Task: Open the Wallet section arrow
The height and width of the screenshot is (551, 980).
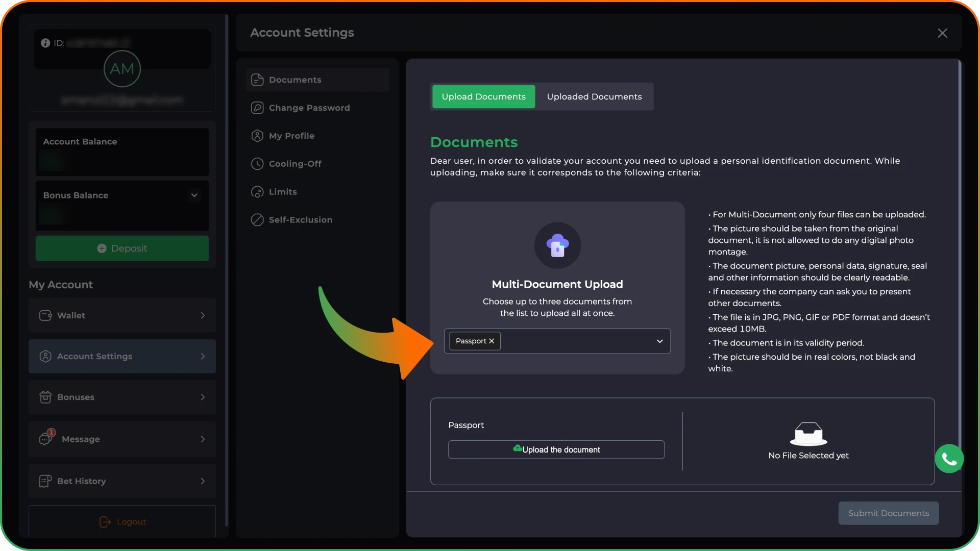Action: click(203, 316)
